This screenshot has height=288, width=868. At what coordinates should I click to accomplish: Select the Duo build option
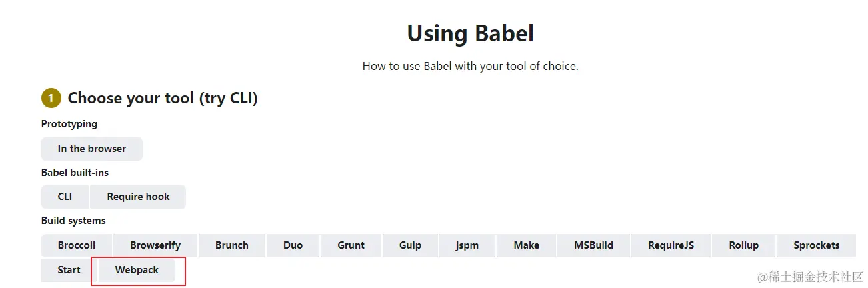point(293,245)
